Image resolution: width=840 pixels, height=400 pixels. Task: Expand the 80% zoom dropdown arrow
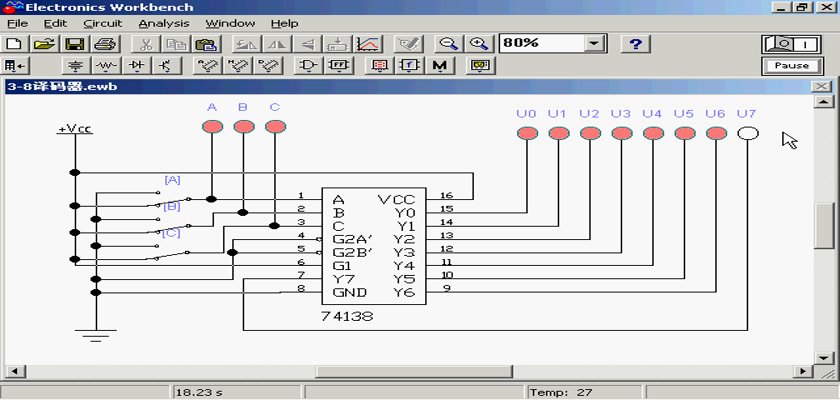(x=593, y=44)
